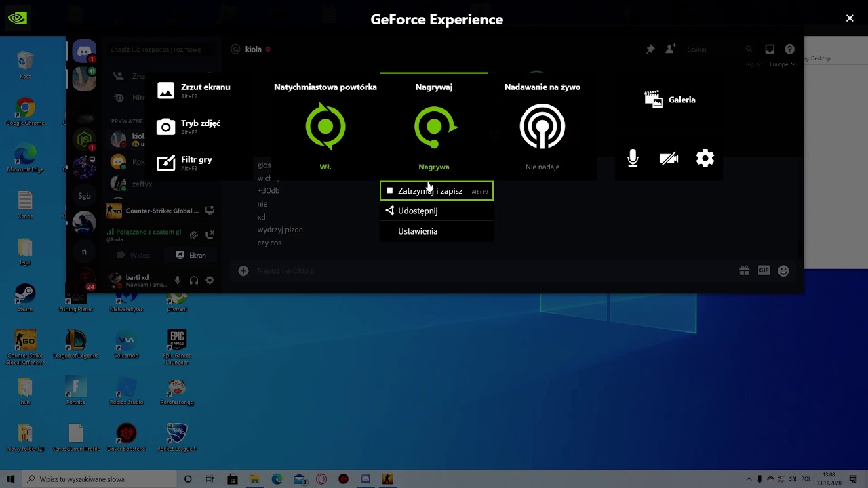Toggle the microphone in GeForce overlay
868x488 pixels.
click(x=633, y=159)
